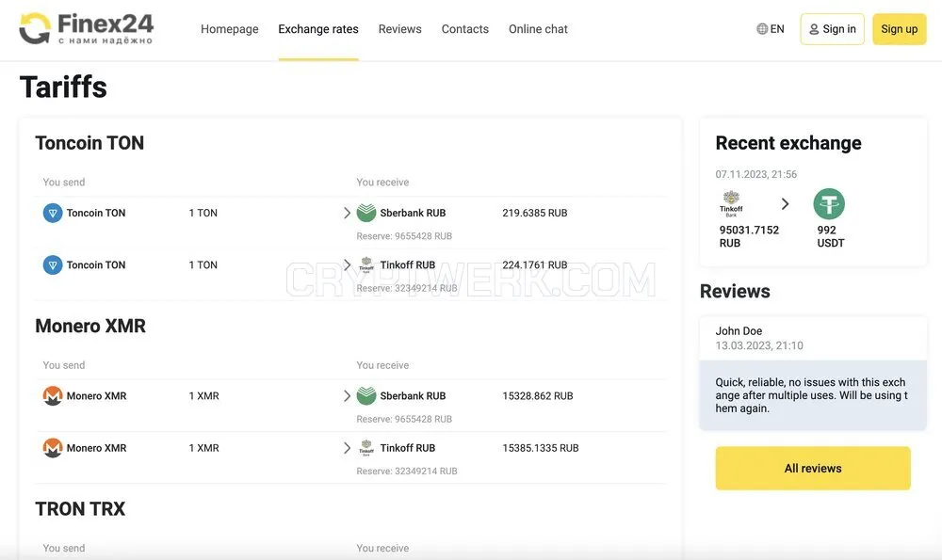Click '1 XMR' in the Tinkoff row

click(x=203, y=448)
